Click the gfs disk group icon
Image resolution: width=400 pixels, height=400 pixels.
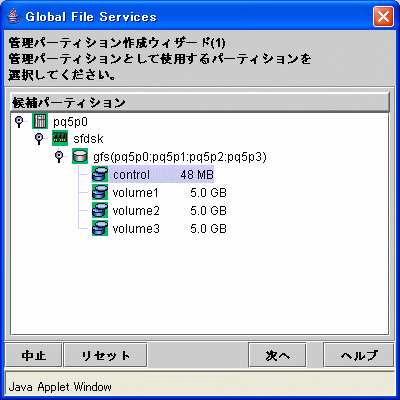click(80, 156)
